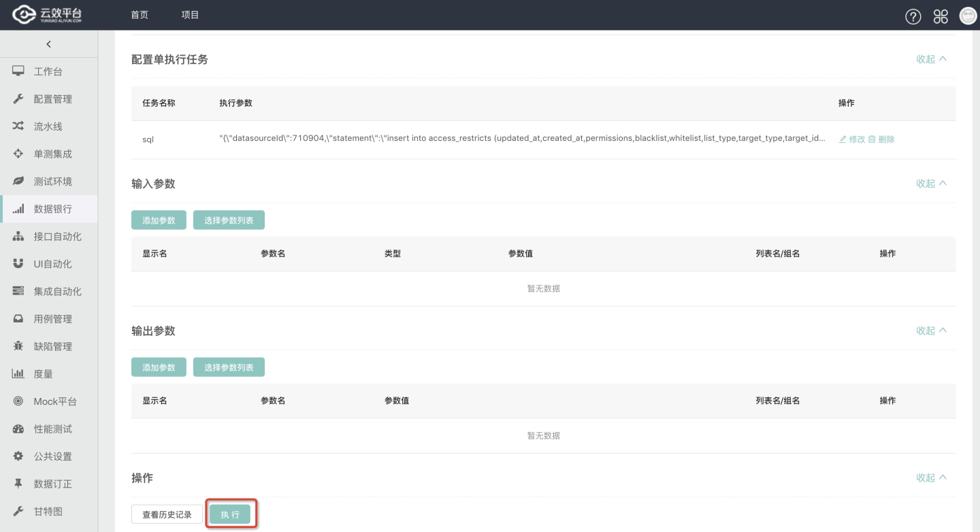The width and height of the screenshot is (980, 532).
Task: Click the 甘特图 wrench icon
Action: click(x=18, y=511)
